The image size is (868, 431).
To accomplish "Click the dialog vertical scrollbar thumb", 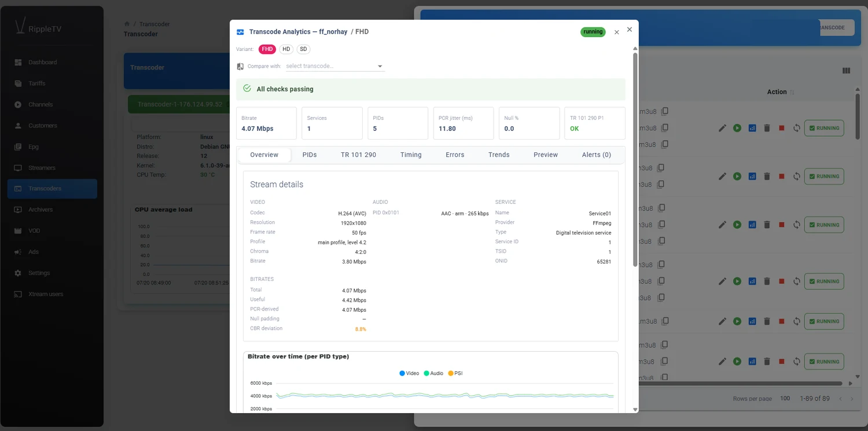I will tap(635, 159).
